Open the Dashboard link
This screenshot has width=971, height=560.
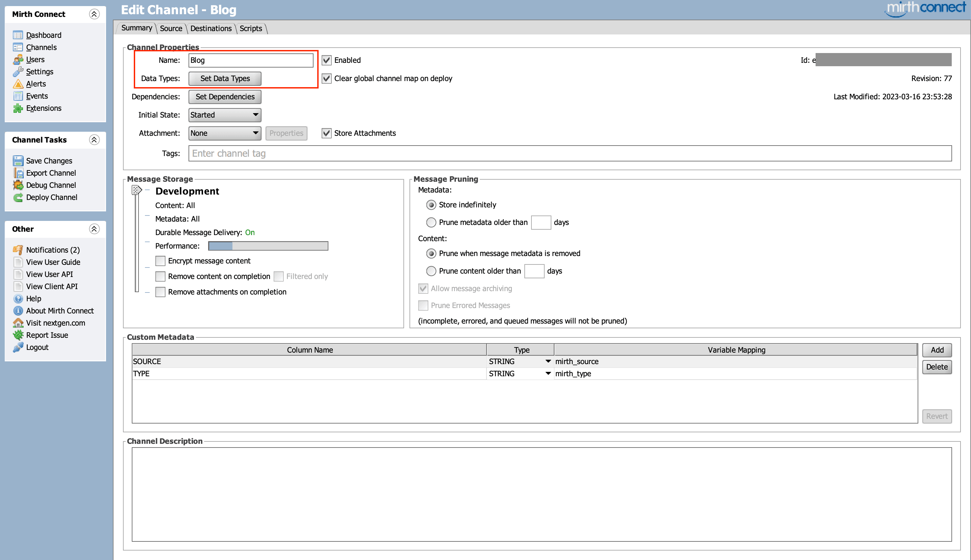coord(44,35)
